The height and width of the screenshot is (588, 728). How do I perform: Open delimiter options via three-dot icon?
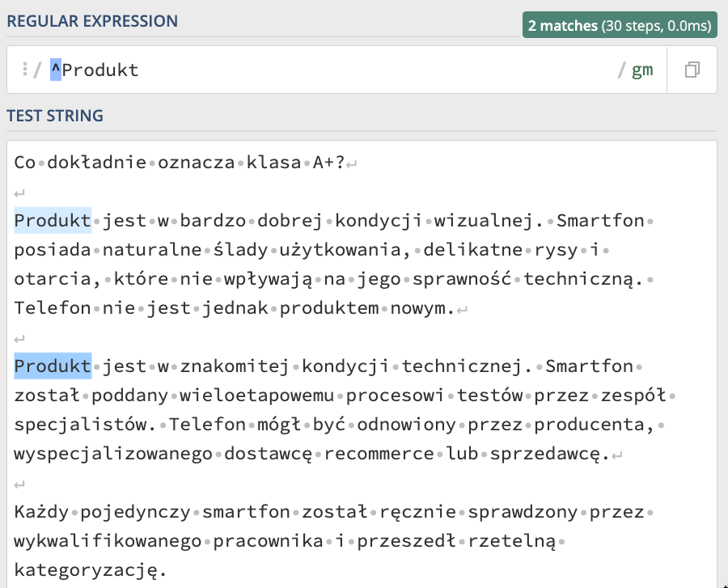coord(25,69)
